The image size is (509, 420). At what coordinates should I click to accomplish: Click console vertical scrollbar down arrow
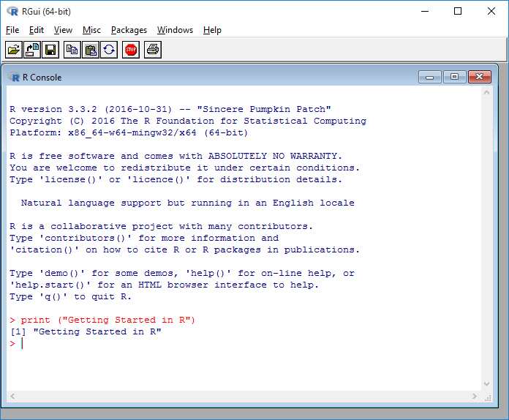[486, 384]
